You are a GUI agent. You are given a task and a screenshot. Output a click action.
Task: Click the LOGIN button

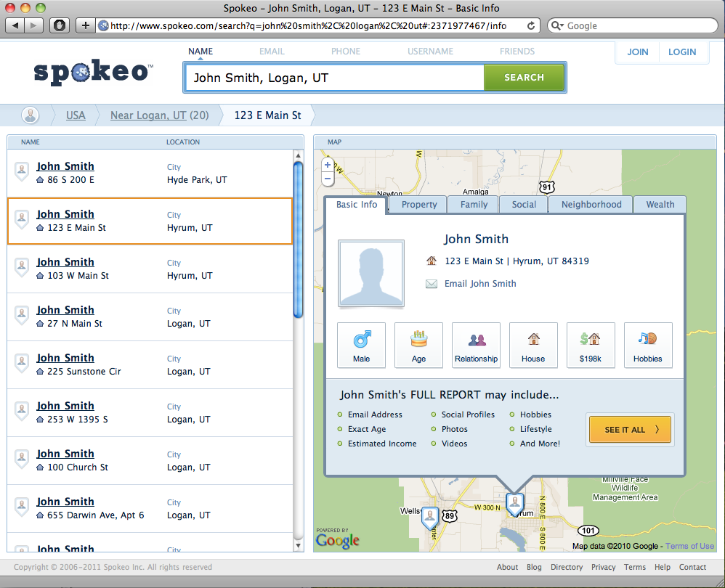click(x=682, y=52)
